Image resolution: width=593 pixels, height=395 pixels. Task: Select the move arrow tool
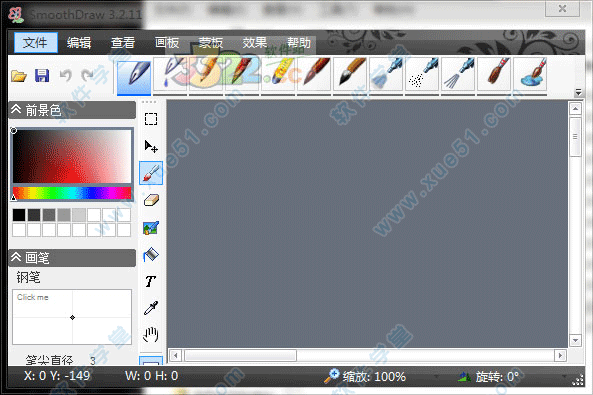tap(151, 146)
